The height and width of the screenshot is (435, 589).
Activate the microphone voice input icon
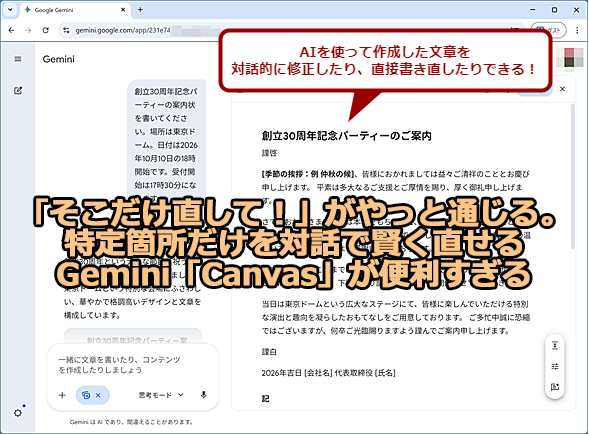(204, 395)
